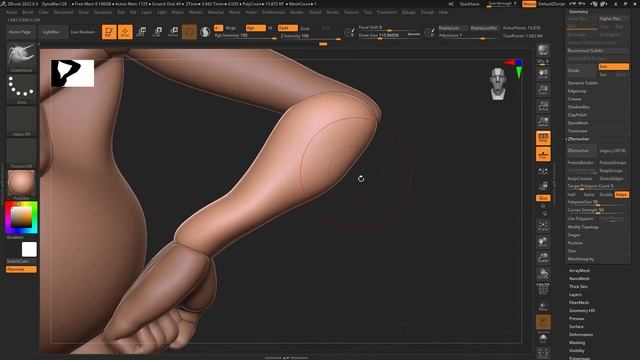
Task: Adjust the See-through slider
Action: pyautogui.click(x=502, y=4)
